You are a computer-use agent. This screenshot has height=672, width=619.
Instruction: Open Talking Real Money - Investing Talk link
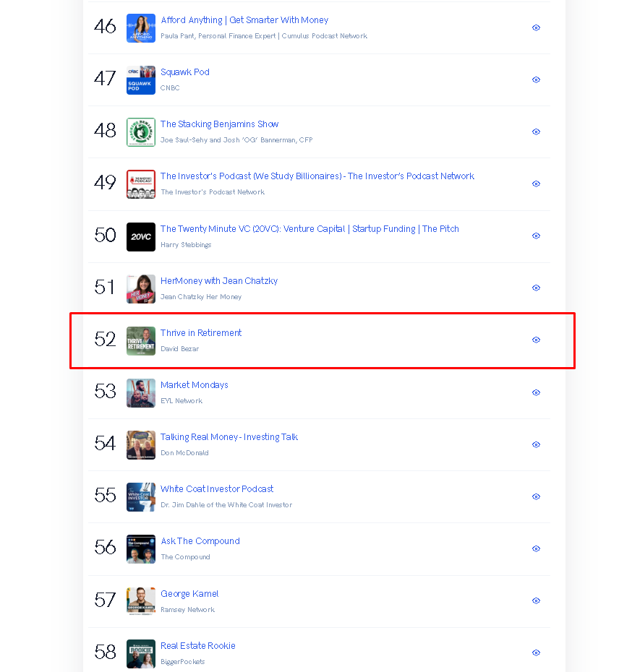coord(229,436)
